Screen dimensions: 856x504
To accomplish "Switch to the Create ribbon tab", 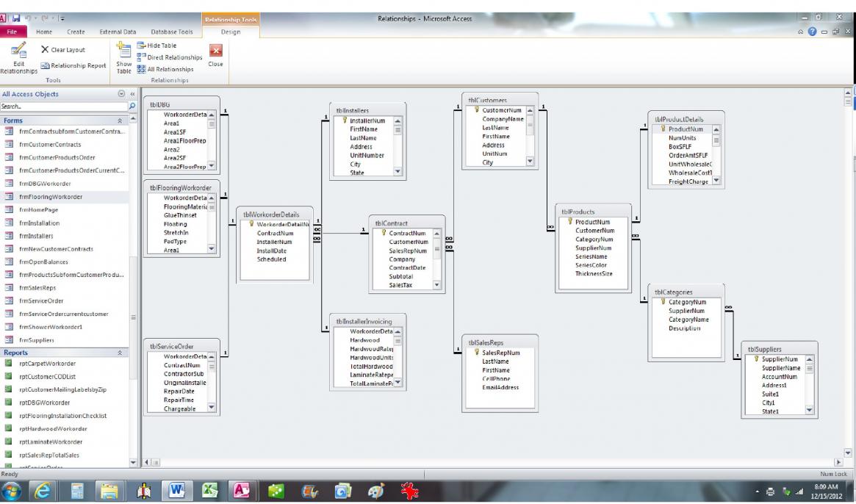I will [x=76, y=32].
